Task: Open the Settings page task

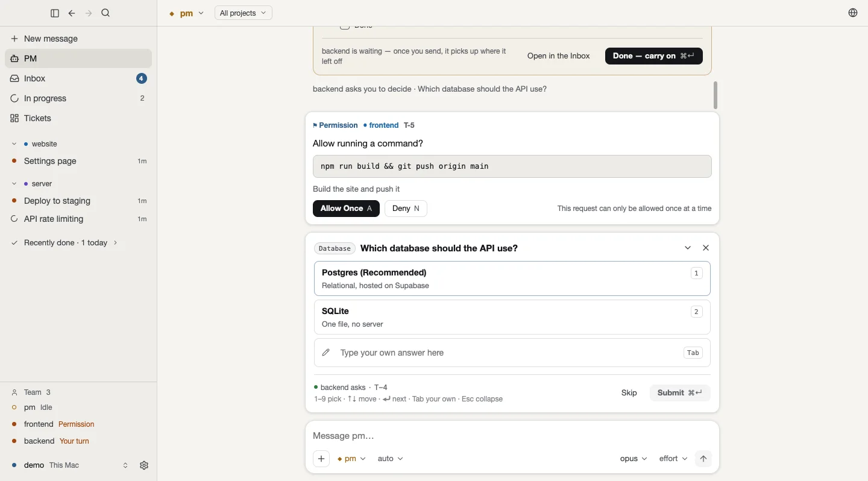Action: point(78,162)
